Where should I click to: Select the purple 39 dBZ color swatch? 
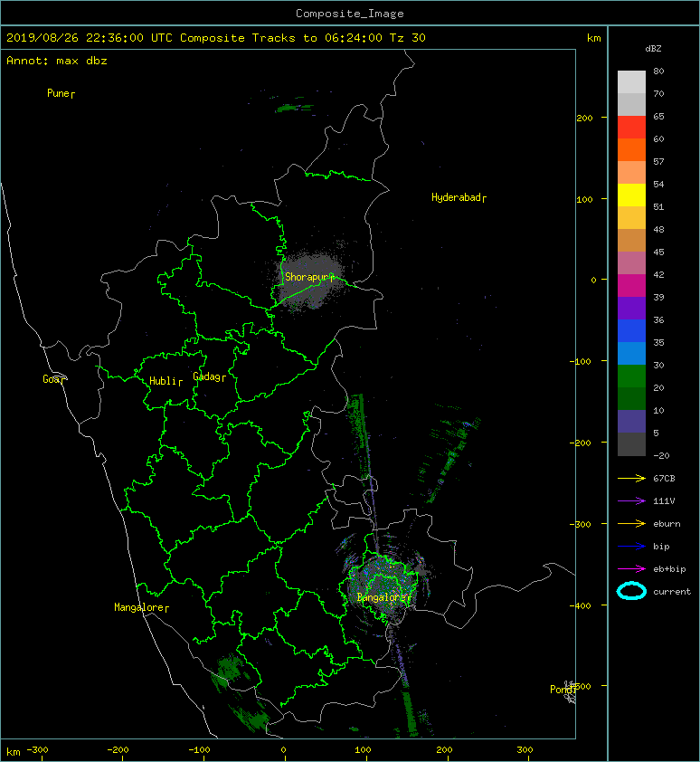(631, 308)
